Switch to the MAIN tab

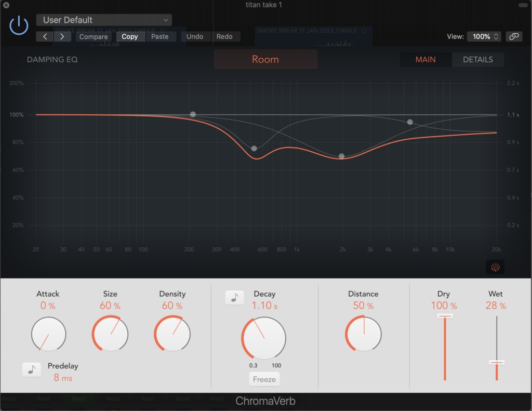(425, 59)
